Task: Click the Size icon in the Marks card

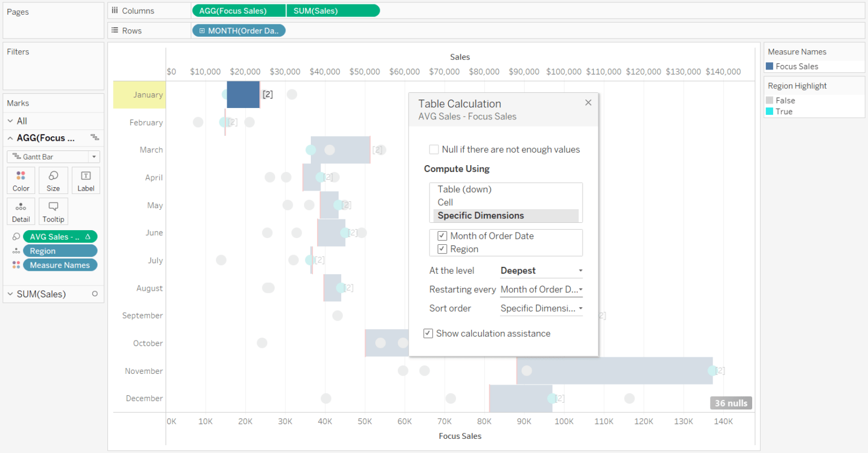Action: [x=53, y=180]
